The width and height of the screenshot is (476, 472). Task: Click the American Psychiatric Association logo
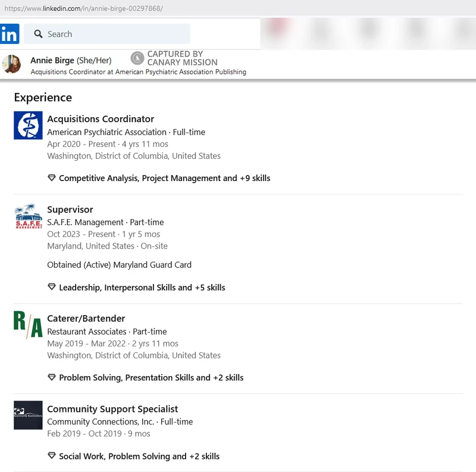[28, 125]
